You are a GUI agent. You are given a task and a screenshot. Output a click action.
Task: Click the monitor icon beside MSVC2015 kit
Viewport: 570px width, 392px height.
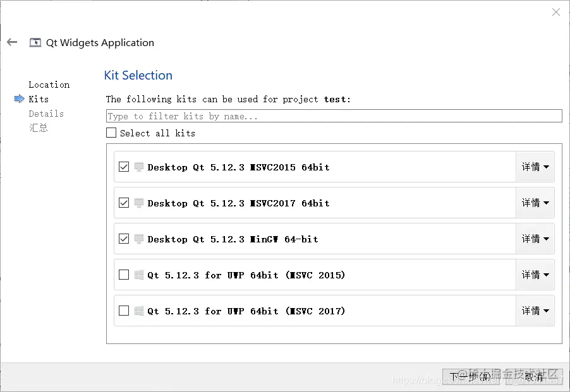click(x=138, y=167)
